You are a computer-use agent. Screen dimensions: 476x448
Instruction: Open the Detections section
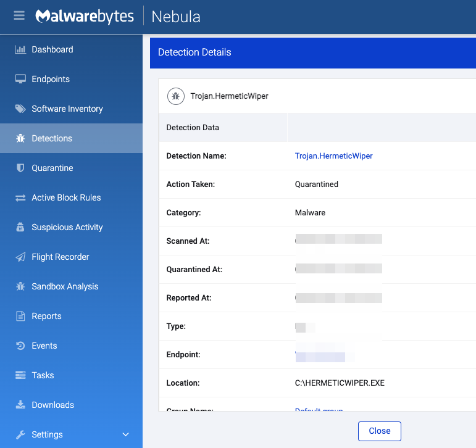[52, 138]
